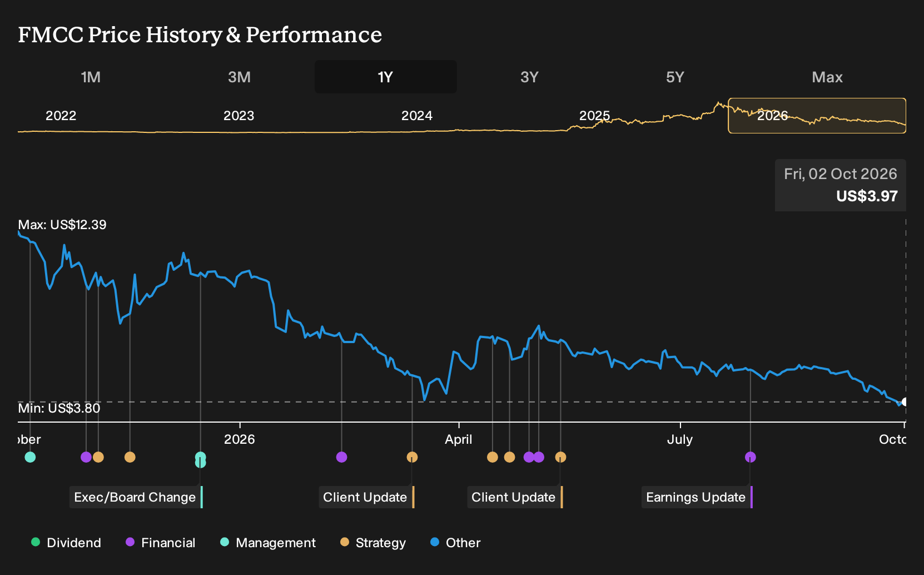Screen dimensions: 924x575
Task: Click the July label on the date axis
Action: coord(680,439)
